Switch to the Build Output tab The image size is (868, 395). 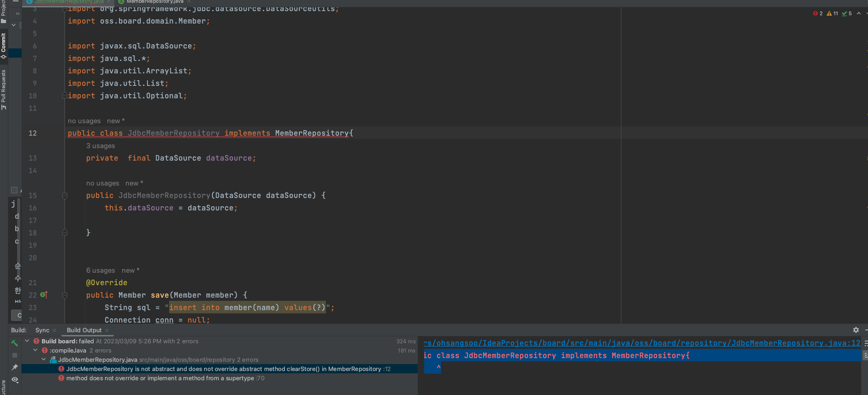click(84, 330)
